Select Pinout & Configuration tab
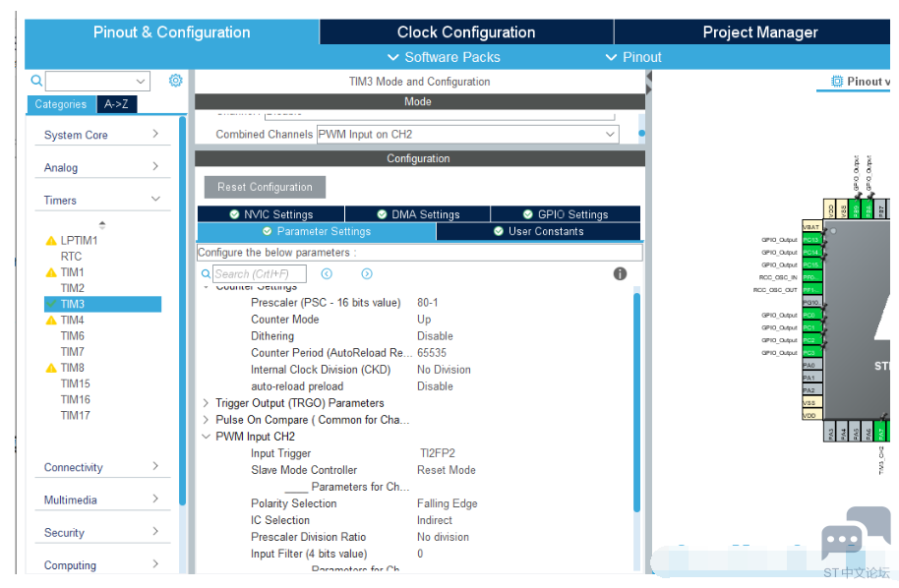Screen dimensions: 899x588 coord(172,32)
